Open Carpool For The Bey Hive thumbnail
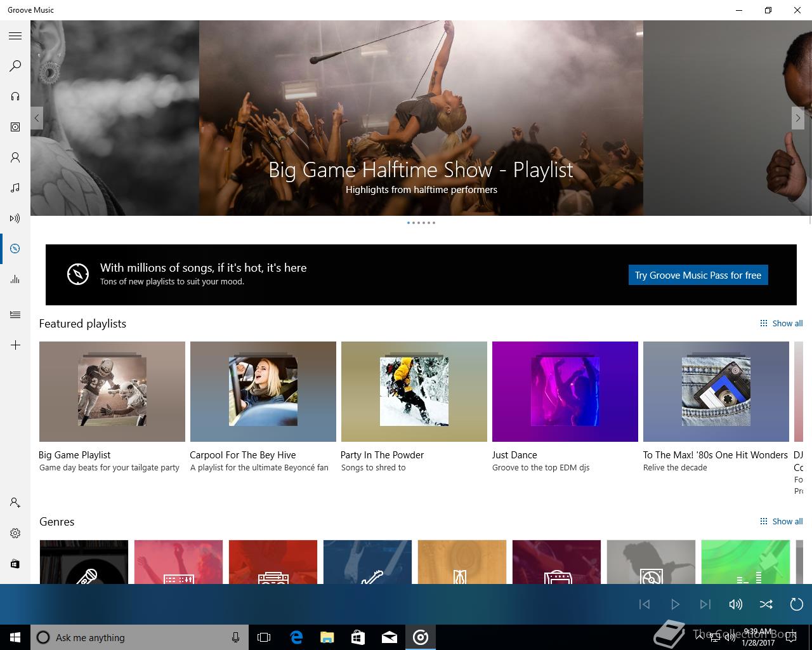812x650 pixels. coord(263,392)
